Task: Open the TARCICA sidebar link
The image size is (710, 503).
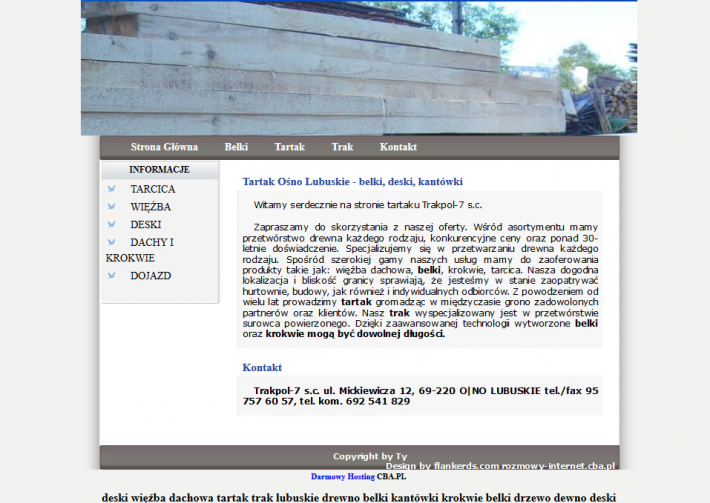Action: (x=152, y=189)
